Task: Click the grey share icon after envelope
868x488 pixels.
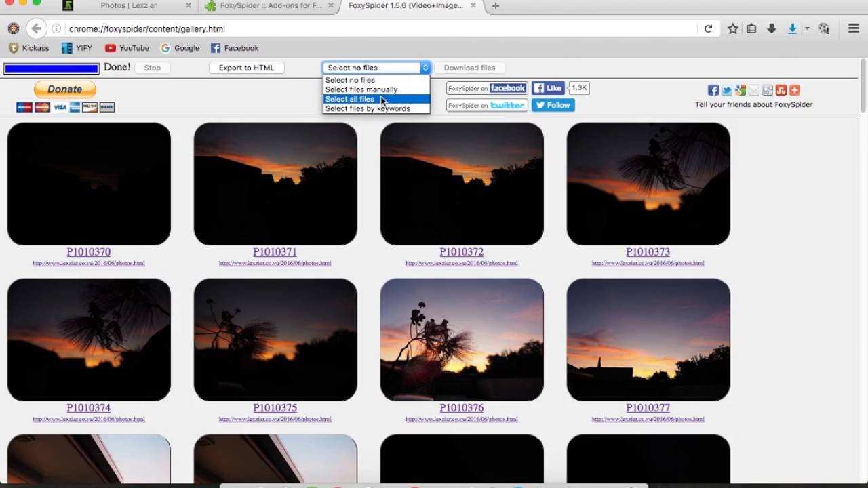Action: click(768, 90)
